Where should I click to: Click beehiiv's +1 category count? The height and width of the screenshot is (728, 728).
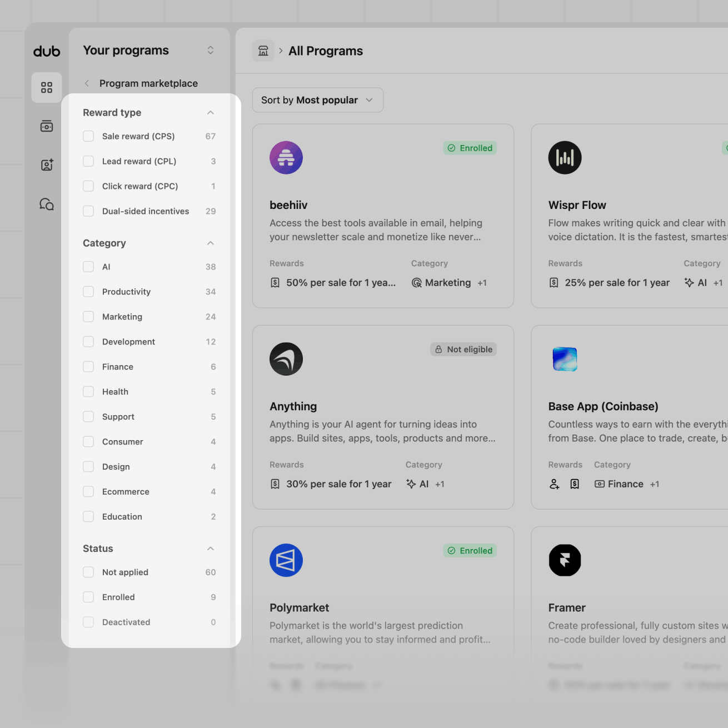[482, 283]
